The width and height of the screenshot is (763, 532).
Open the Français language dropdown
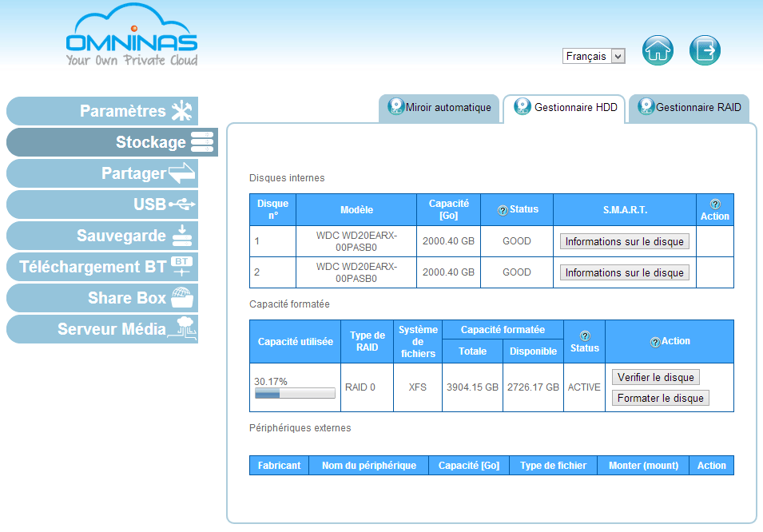coord(593,56)
